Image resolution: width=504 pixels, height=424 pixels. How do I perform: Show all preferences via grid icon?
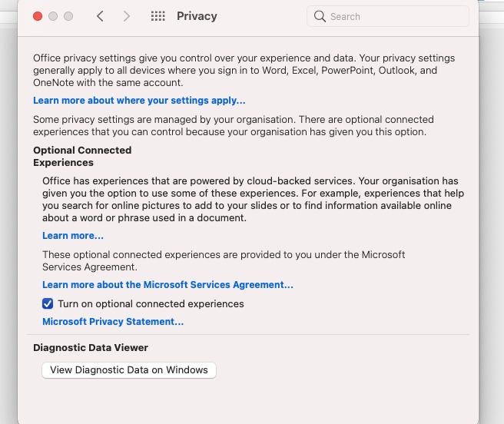[x=157, y=16]
